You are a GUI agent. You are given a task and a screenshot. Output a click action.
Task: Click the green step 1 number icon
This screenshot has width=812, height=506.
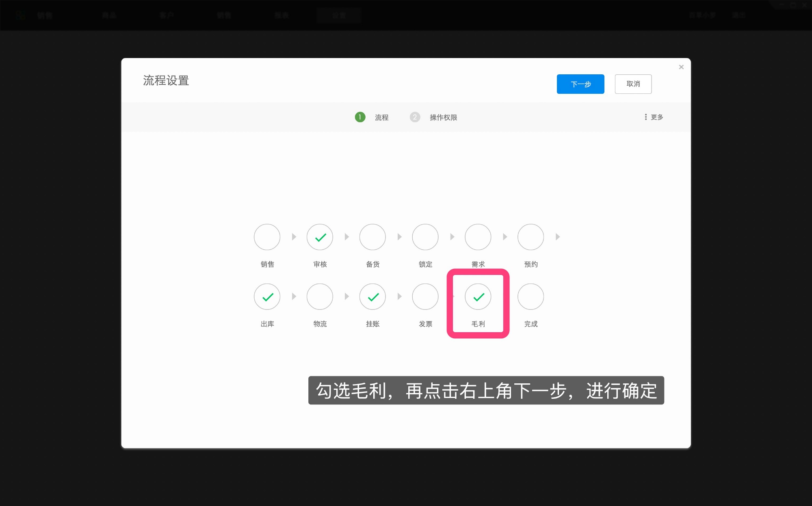click(360, 117)
